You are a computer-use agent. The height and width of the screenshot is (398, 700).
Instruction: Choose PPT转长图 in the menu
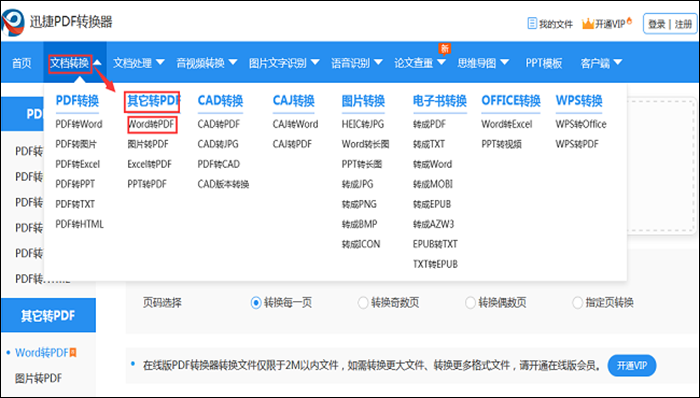[x=362, y=164]
